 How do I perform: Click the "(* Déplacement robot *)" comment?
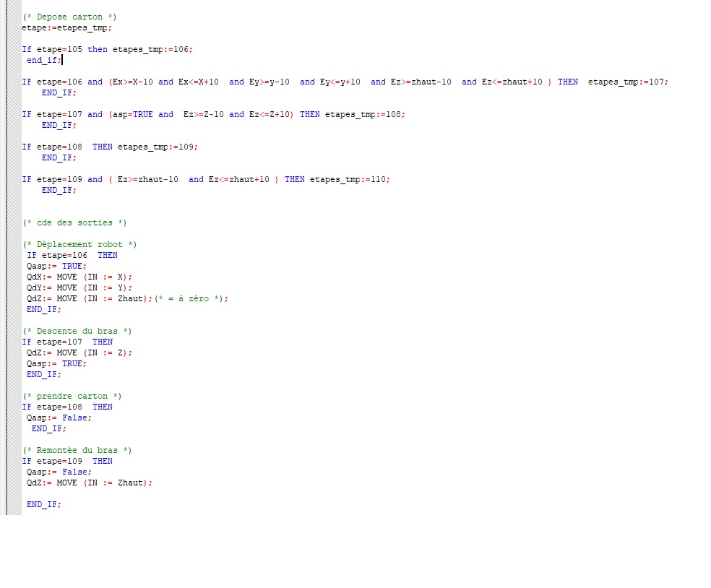pos(79,244)
